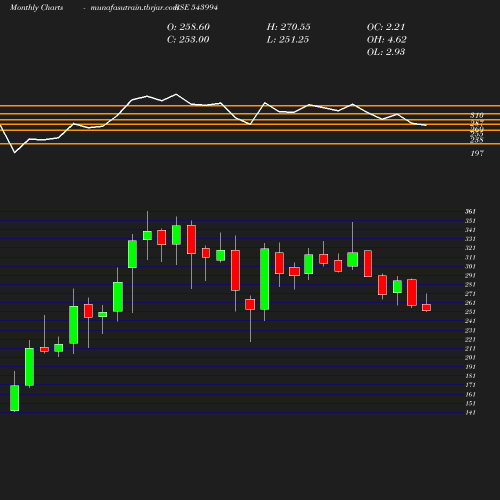Click the 201 price axis label
500x500 pixels.
(x=470, y=357)
